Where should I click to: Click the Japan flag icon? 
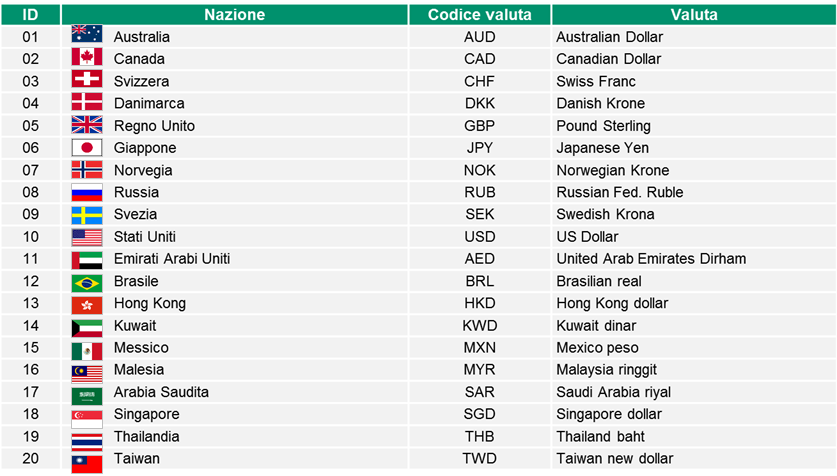(87, 147)
